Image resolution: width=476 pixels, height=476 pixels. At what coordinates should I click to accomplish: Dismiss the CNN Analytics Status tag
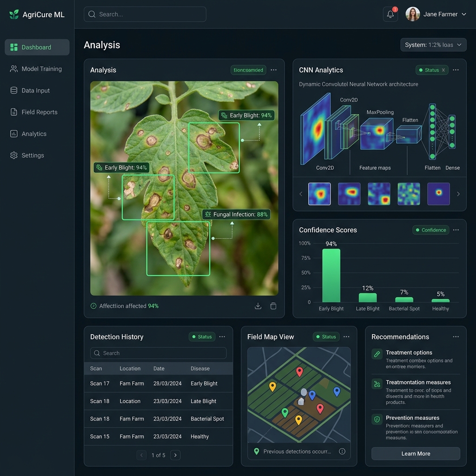[443, 70]
